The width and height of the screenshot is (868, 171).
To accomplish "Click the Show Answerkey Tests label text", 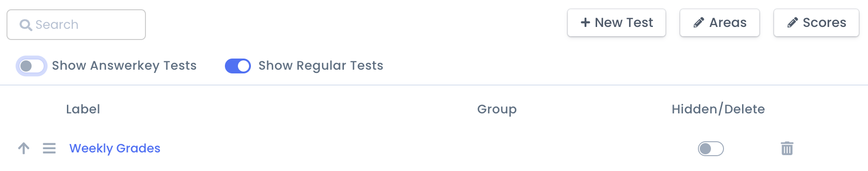I will [x=124, y=66].
